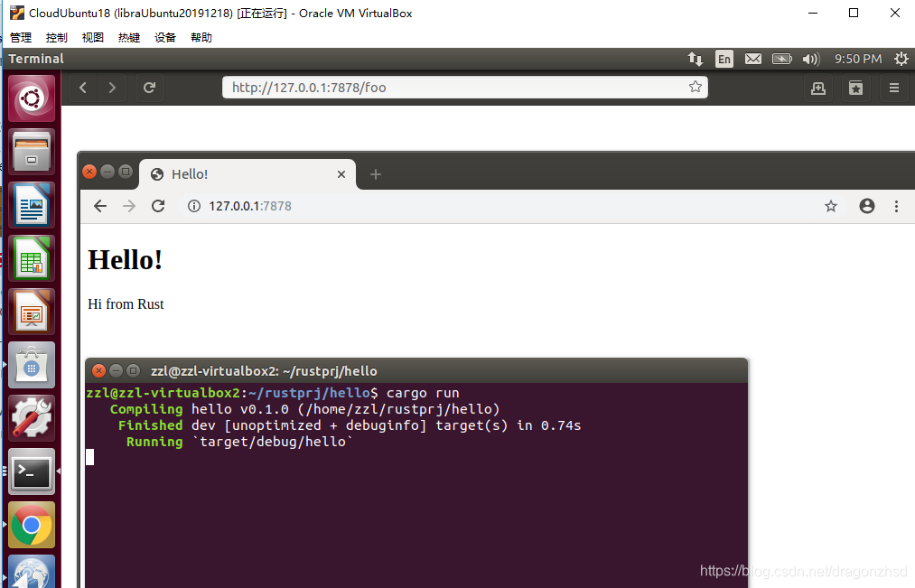Open the Terminal app from the dock

coord(31,471)
